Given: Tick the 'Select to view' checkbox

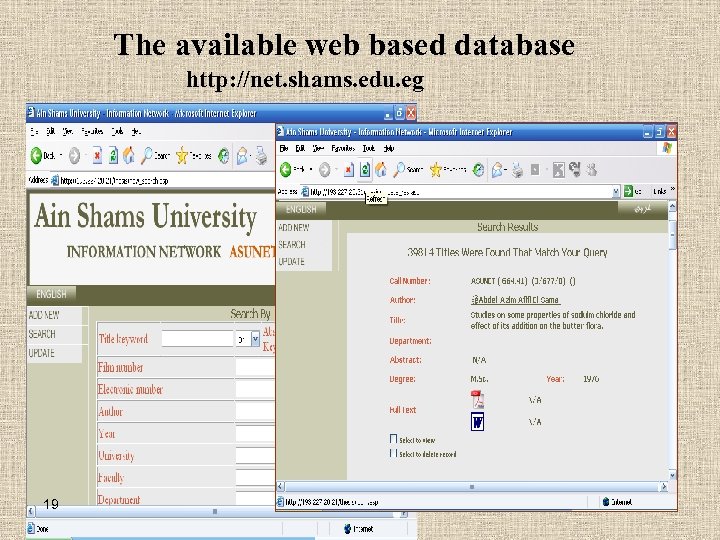Looking at the screenshot, I should pos(393,439).
